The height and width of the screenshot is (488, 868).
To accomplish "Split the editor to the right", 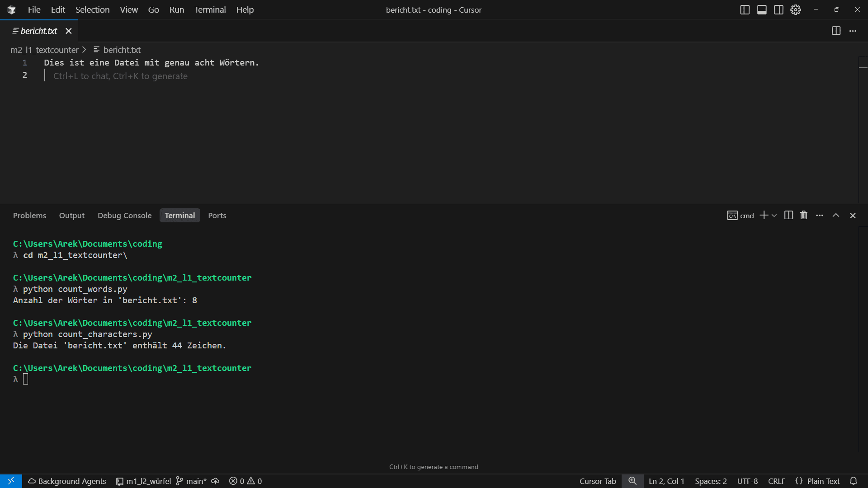I will pos(836,31).
